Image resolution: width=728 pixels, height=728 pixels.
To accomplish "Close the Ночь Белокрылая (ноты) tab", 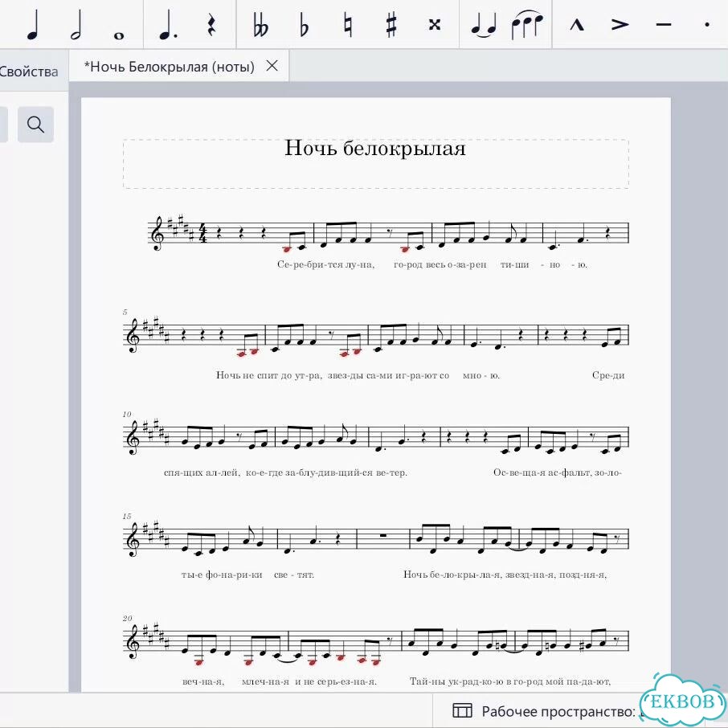I will [272, 66].
